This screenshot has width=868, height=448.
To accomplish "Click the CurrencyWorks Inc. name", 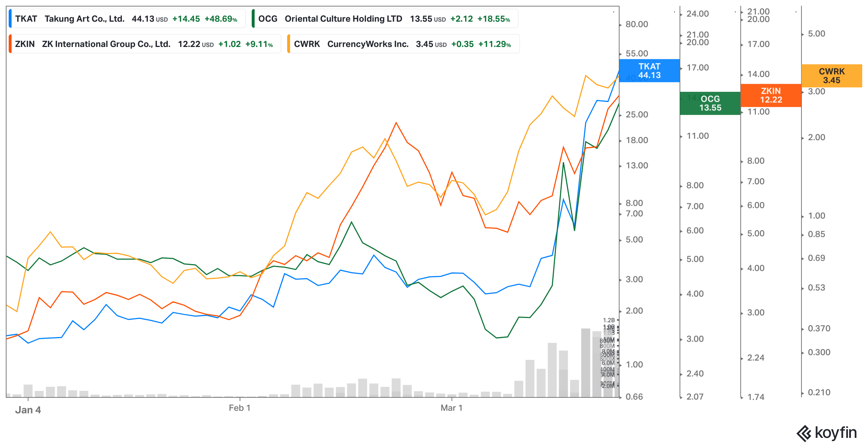I will 368,44.
